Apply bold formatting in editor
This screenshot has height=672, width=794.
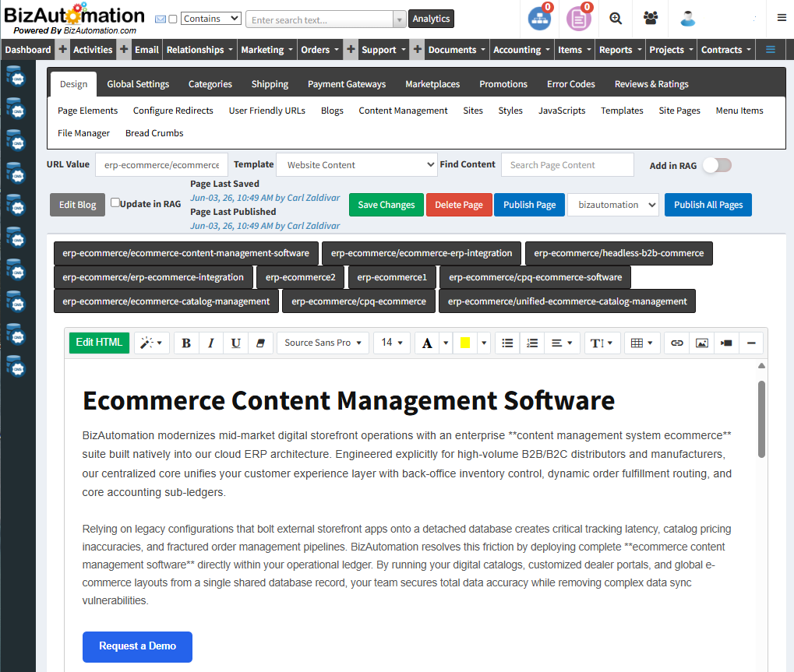point(186,343)
